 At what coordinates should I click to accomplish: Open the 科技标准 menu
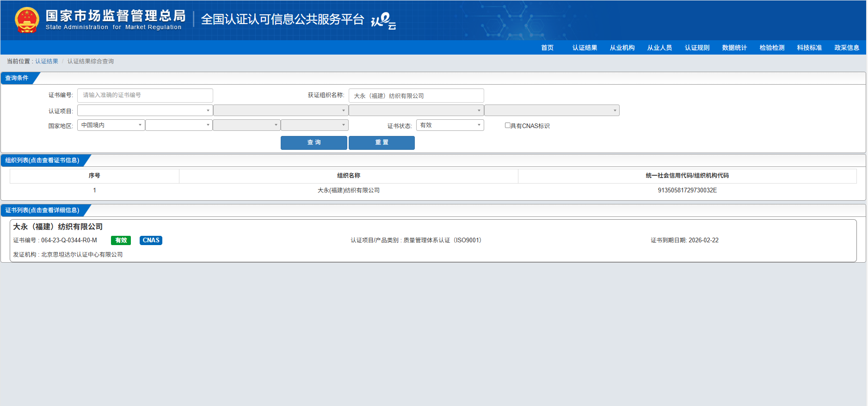pyautogui.click(x=809, y=48)
